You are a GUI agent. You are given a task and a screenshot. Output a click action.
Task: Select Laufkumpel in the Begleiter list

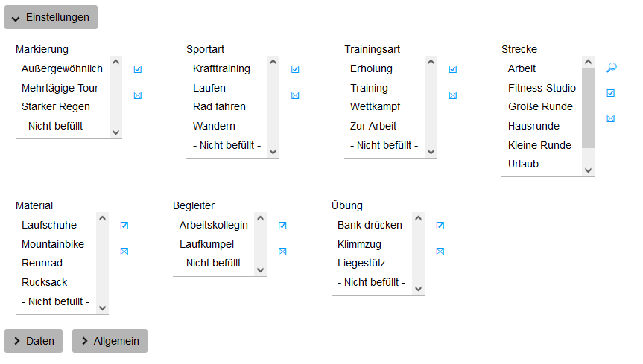pos(206,244)
